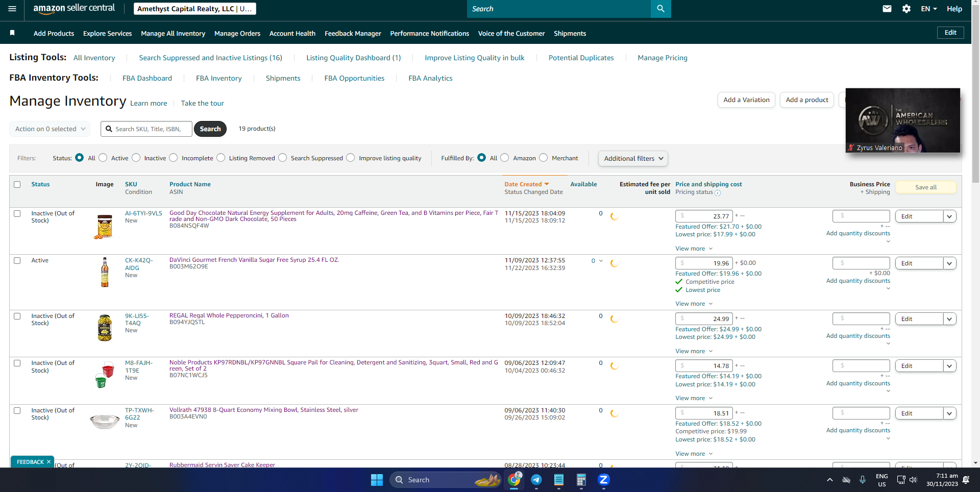Tick the select-all checkbox in table header

17,185
